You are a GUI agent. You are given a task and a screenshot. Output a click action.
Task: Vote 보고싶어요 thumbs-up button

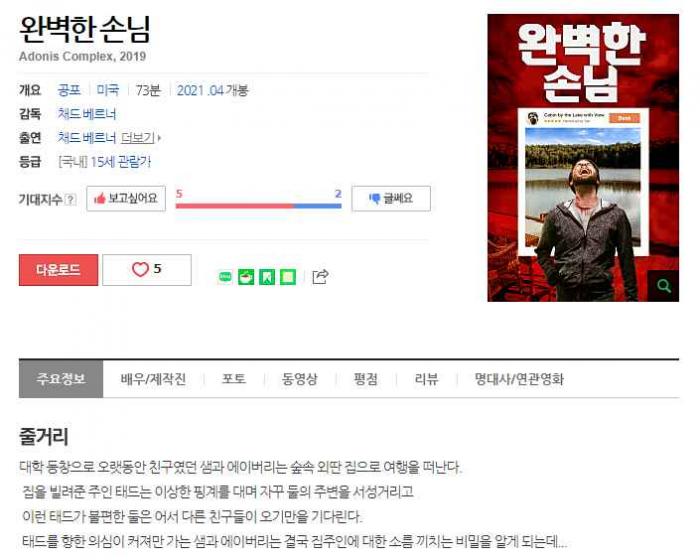click(x=126, y=198)
